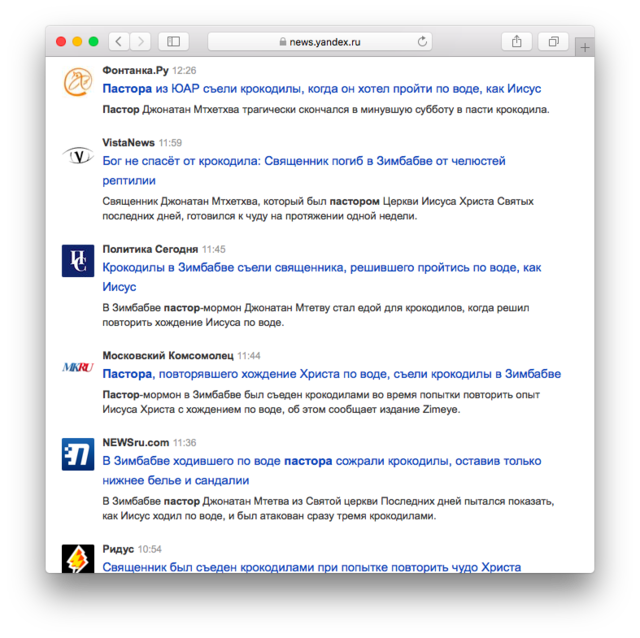Open a new tab with plus button

point(585,47)
